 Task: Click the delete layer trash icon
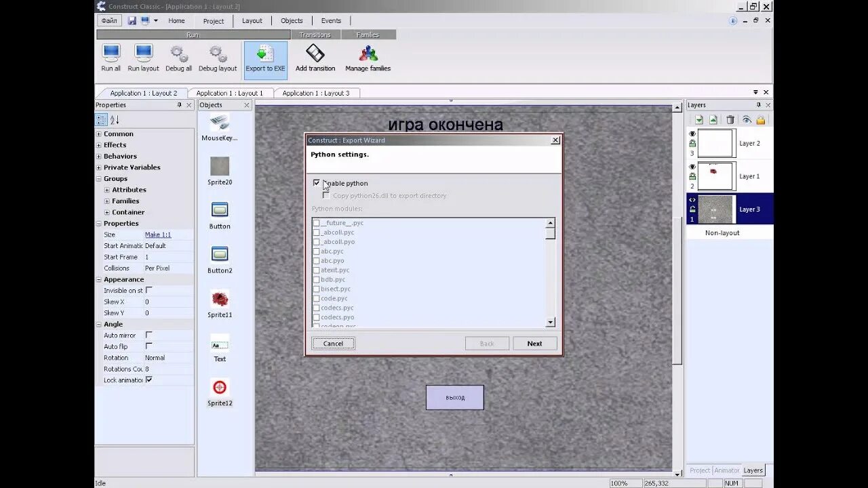pos(730,120)
